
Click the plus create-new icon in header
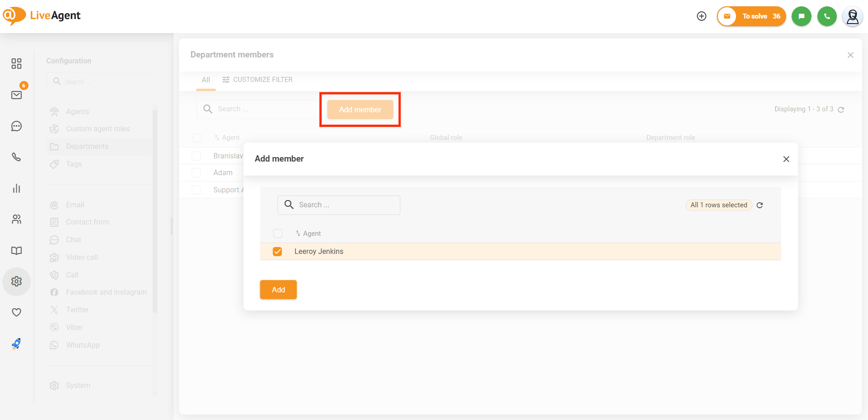coord(702,16)
